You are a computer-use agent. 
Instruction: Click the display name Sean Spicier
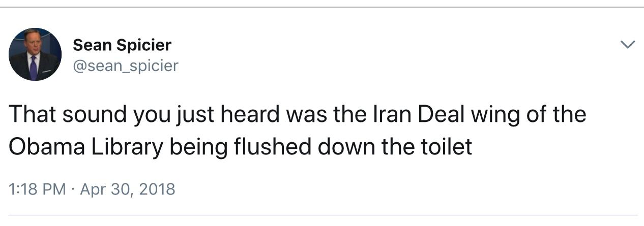point(122,45)
